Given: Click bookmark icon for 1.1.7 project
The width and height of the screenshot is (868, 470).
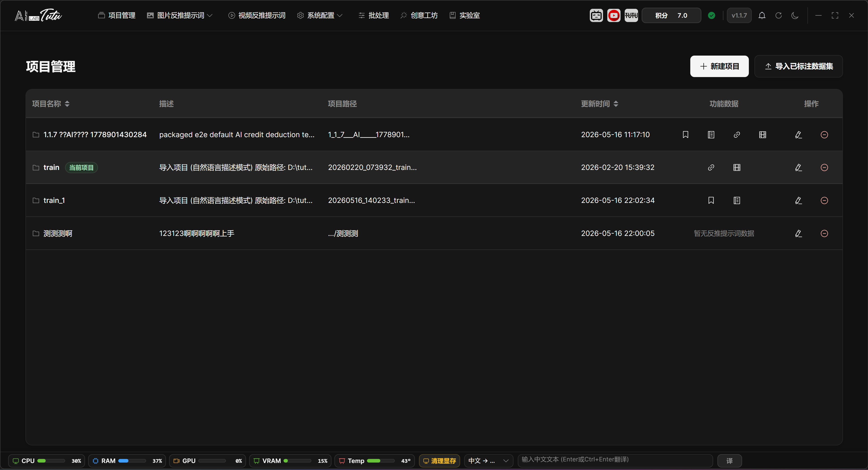Looking at the screenshot, I should point(685,135).
